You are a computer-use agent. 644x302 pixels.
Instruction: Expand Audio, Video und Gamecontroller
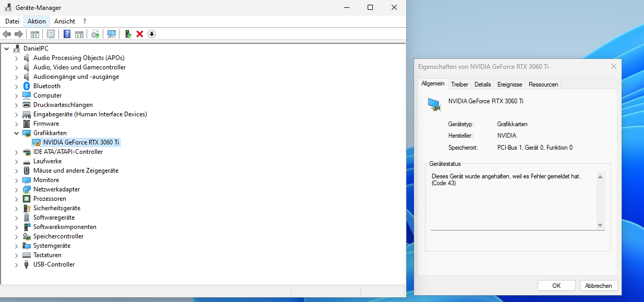[x=16, y=67]
